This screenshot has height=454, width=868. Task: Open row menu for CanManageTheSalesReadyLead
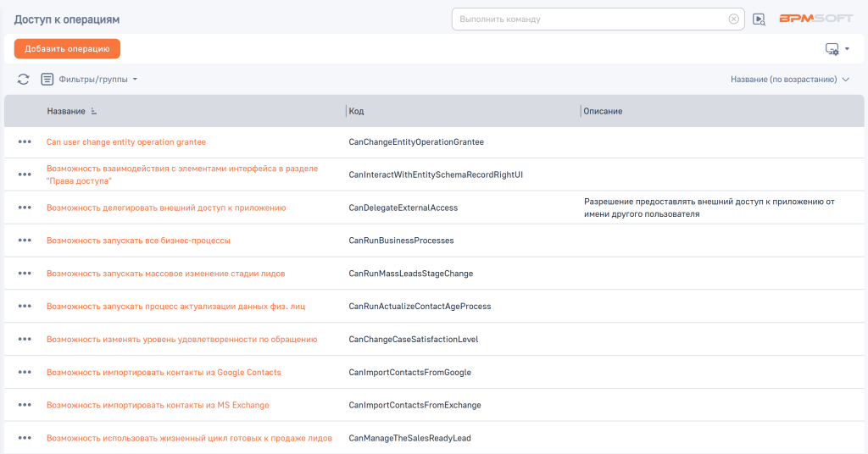[x=25, y=437]
